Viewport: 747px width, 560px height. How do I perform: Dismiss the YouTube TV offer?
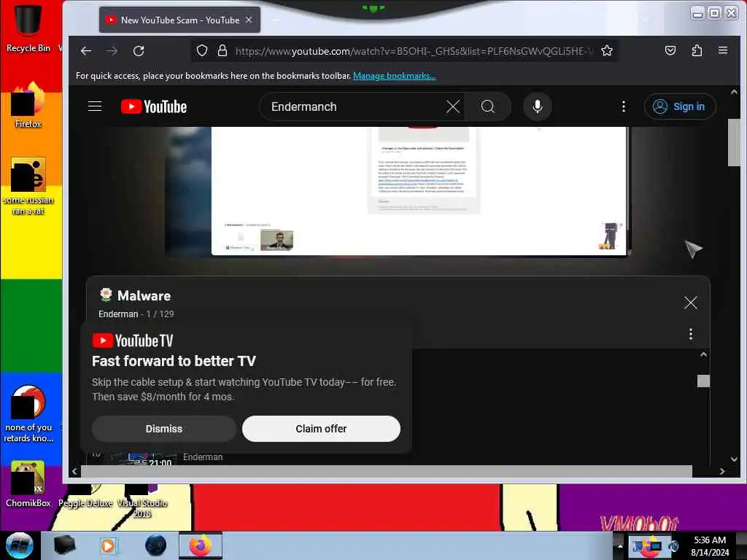(x=164, y=429)
